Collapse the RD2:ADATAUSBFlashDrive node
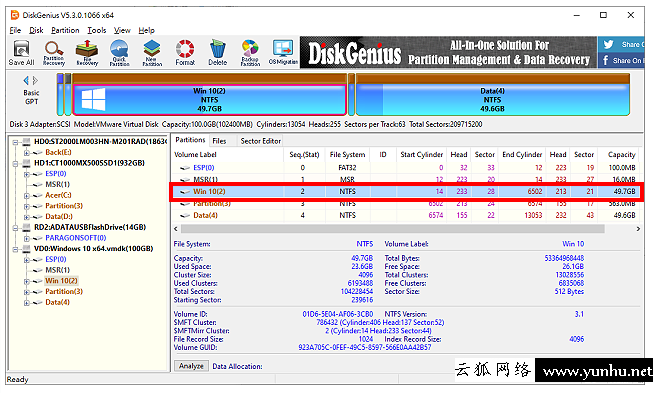Image resolution: width=656 pixels, height=393 pixels. click(15, 228)
